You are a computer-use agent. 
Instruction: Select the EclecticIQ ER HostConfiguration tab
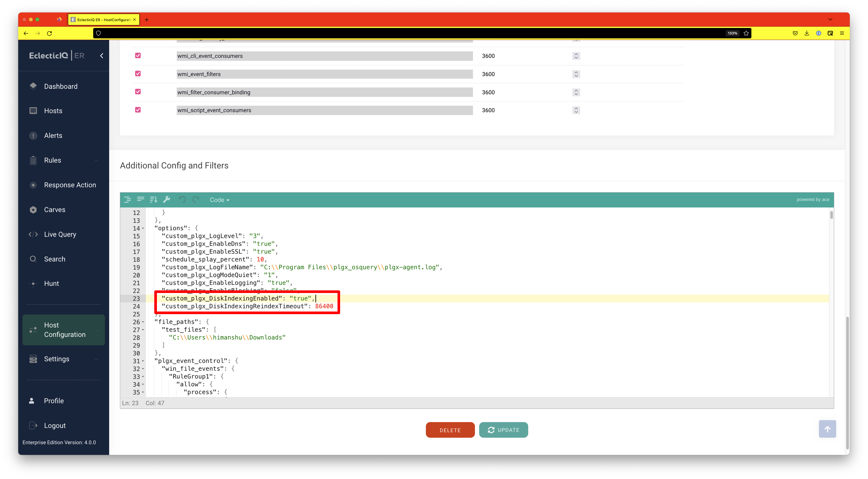104,20
